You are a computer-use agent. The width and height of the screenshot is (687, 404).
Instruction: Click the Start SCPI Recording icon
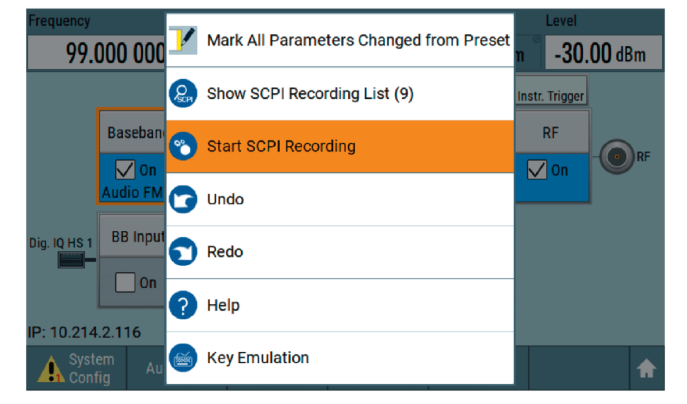tap(183, 146)
